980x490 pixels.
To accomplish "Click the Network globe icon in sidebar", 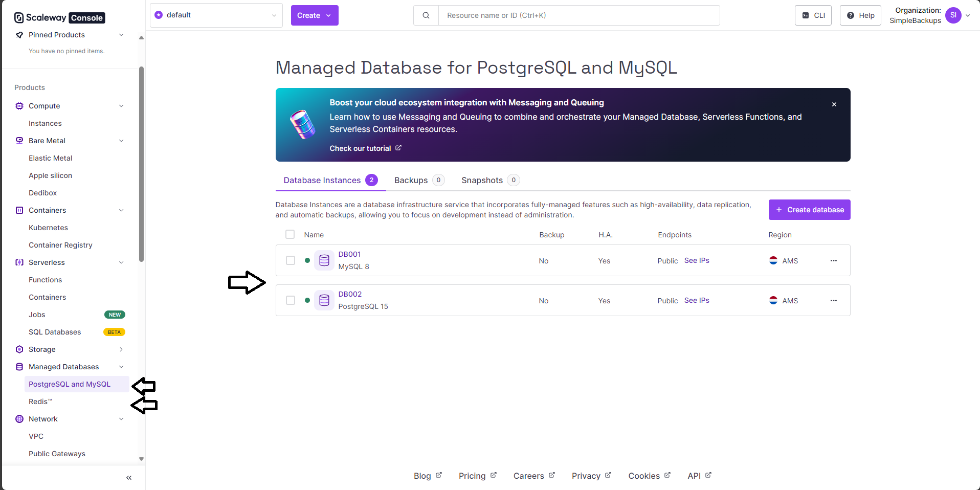I will 19,418.
